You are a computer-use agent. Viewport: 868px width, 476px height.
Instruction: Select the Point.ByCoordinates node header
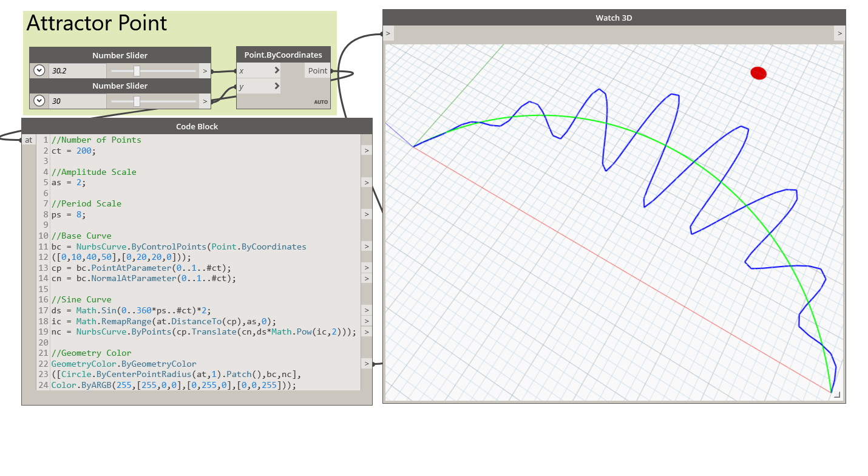[283, 55]
